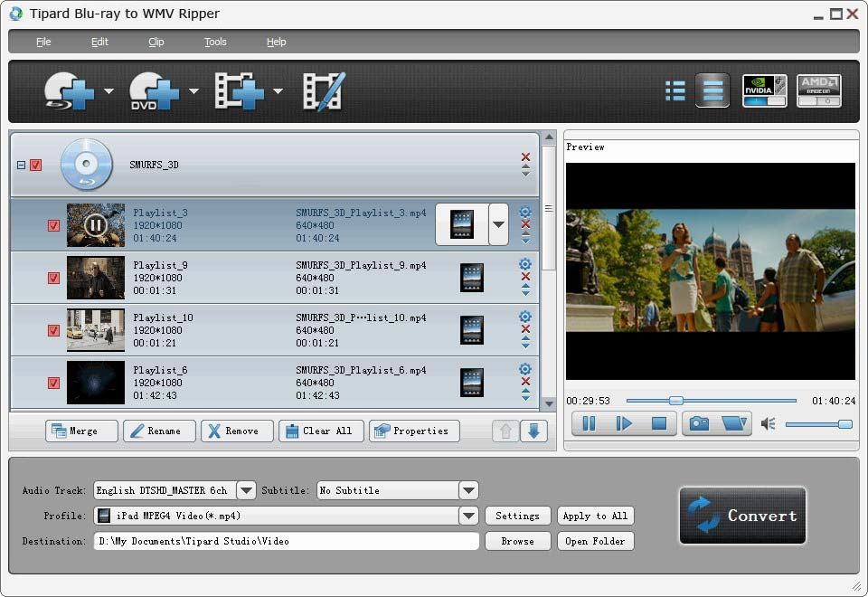Uncheck Playlist_10 checkbox
This screenshot has height=597, width=868.
[53, 331]
